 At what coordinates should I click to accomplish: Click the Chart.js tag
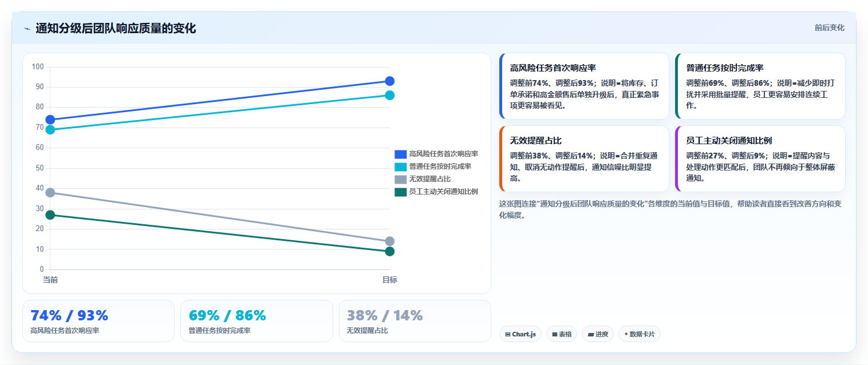point(520,334)
